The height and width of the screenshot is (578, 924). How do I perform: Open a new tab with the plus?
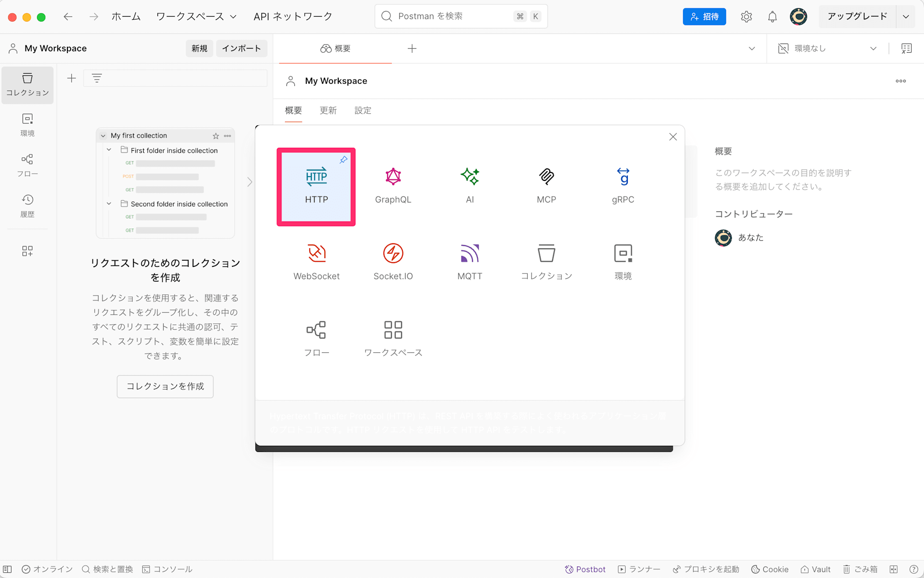[x=412, y=49]
